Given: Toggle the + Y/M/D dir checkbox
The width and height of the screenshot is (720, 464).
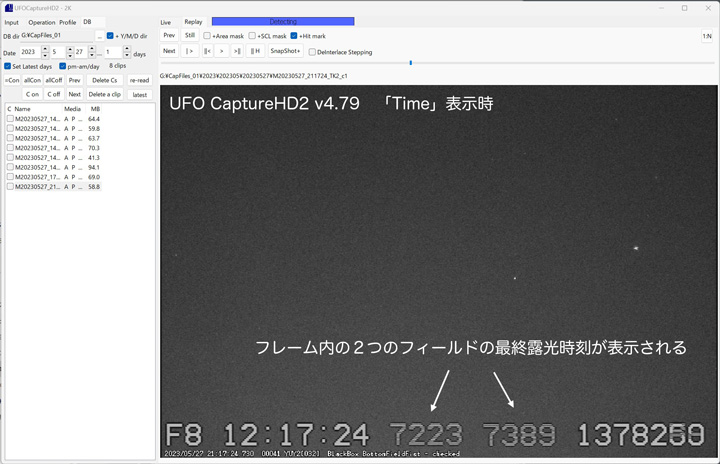Looking at the screenshot, I should [110, 36].
